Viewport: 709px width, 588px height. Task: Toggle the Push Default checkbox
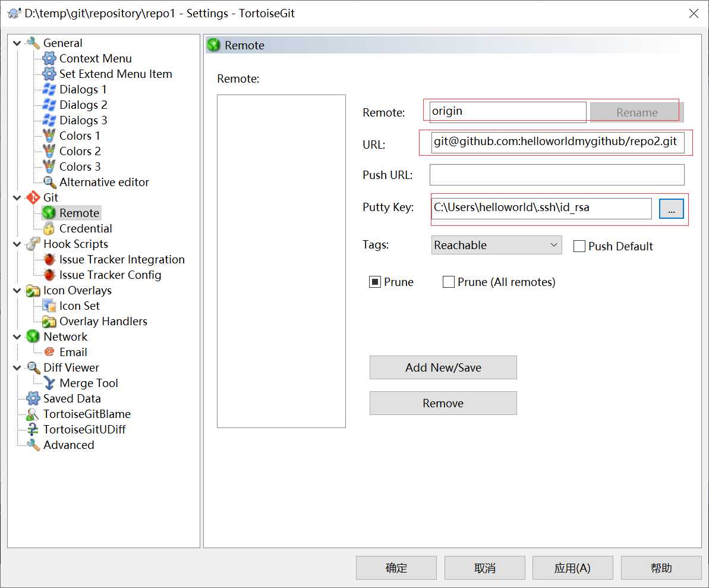(579, 247)
